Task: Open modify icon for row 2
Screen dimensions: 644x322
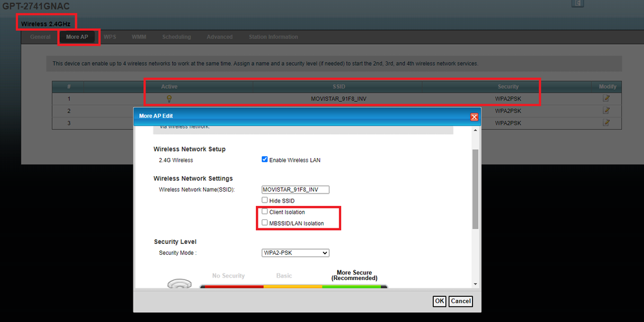Action: coord(606,110)
